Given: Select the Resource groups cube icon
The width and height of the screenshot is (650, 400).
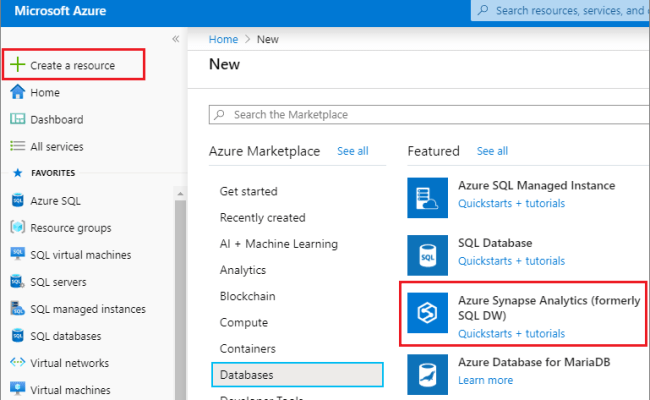Looking at the screenshot, I should click(x=17, y=227).
